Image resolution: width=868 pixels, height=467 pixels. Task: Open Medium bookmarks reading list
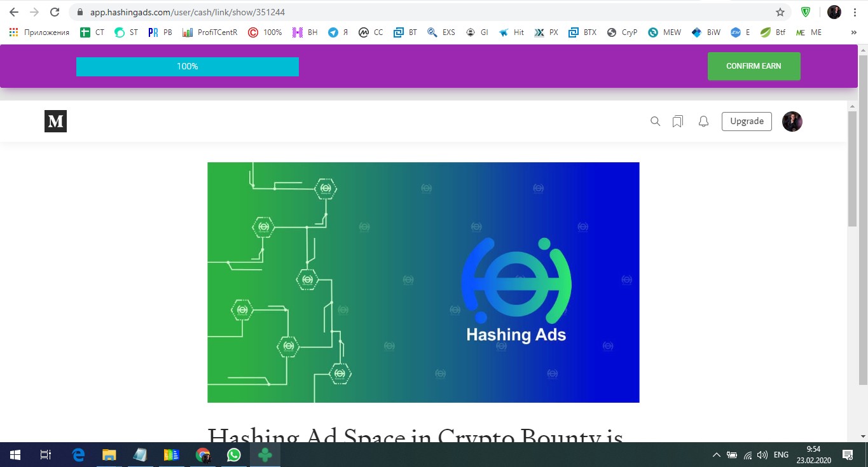point(678,122)
